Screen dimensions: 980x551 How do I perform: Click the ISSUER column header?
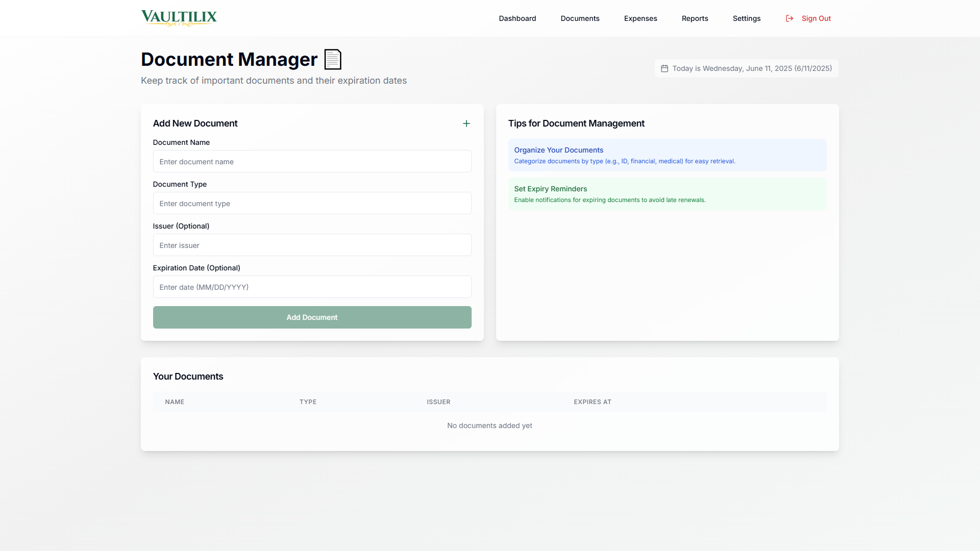[438, 402]
